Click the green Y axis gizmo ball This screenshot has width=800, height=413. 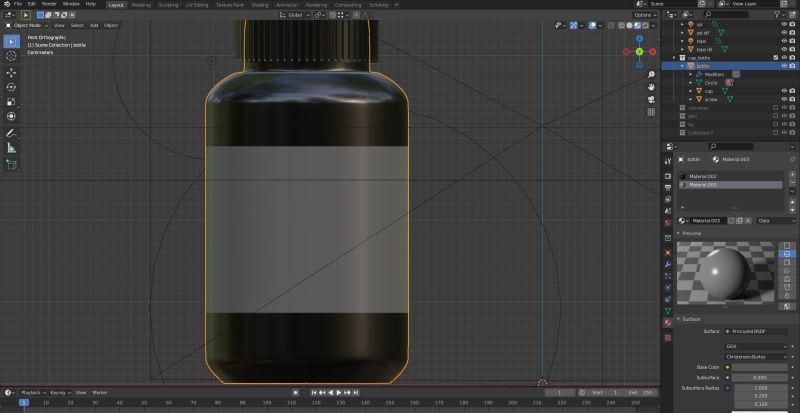(x=639, y=52)
